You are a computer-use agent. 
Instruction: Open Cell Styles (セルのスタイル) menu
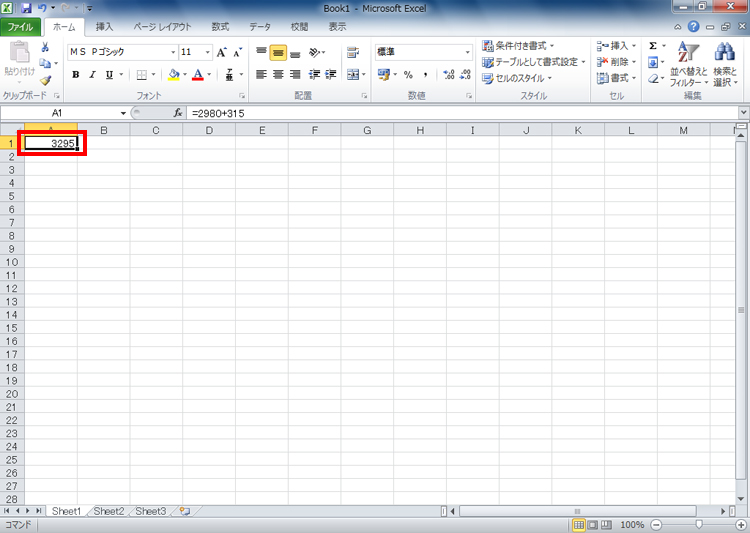[517, 78]
